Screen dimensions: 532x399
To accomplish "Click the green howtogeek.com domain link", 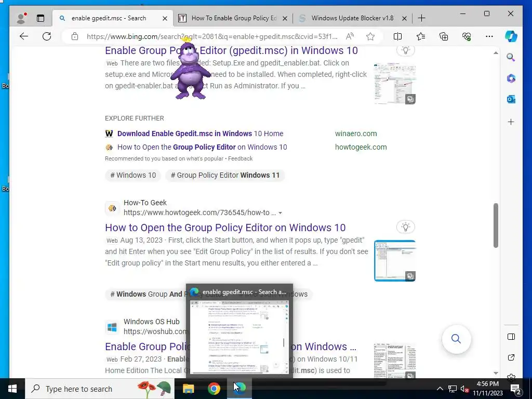I will click(361, 147).
